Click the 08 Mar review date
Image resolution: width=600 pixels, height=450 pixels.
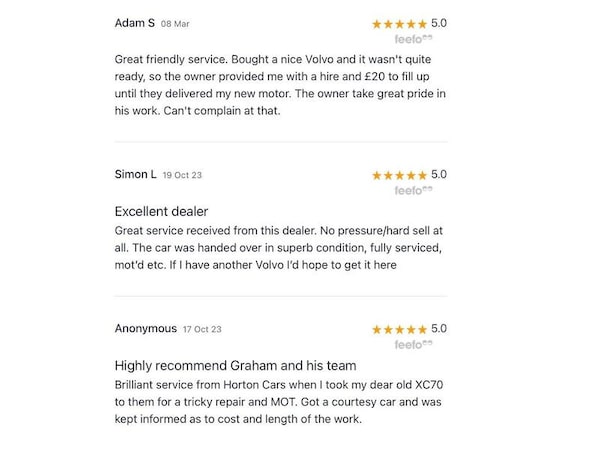click(175, 24)
